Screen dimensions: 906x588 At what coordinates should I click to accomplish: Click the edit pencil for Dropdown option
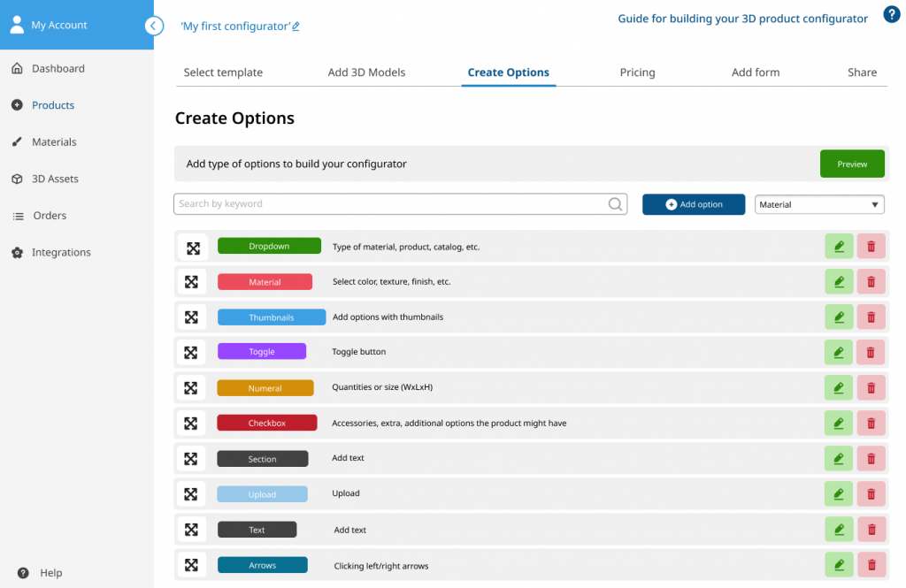(x=839, y=247)
